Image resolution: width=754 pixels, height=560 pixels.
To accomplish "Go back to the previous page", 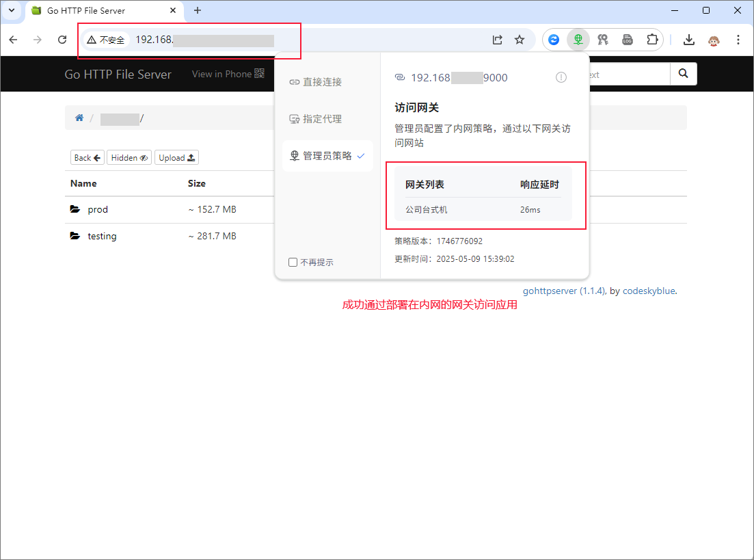I will pyautogui.click(x=14, y=40).
